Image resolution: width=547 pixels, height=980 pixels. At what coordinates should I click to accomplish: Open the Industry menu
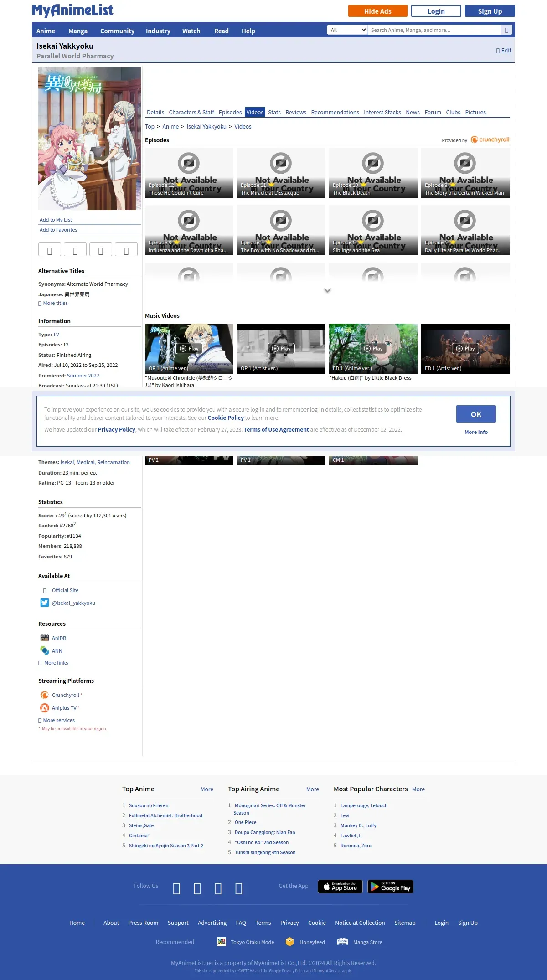(x=158, y=31)
